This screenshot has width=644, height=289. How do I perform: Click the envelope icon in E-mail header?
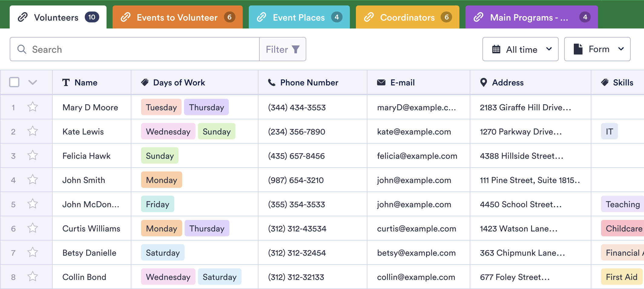point(381,82)
